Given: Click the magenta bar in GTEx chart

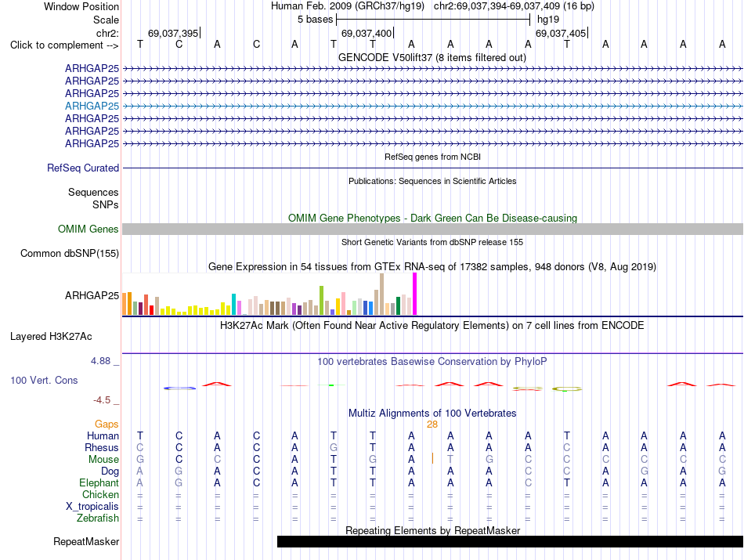Looking at the screenshot, I should click(415, 294).
